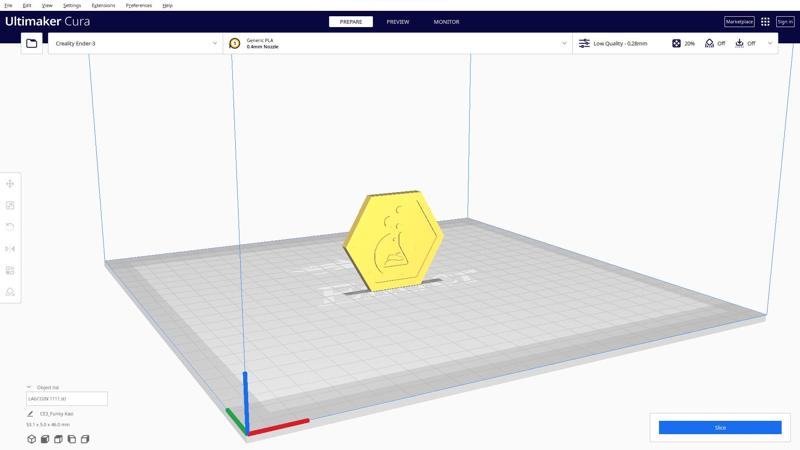Click the pencil edit job name icon
The height and width of the screenshot is (450, 800).
[30, 414]
